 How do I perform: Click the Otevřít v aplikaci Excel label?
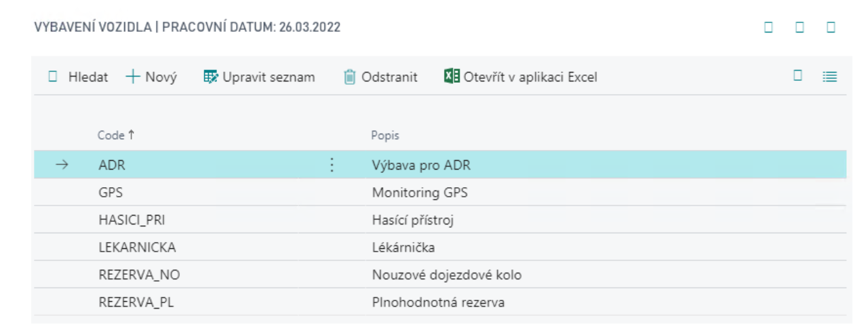530,77
